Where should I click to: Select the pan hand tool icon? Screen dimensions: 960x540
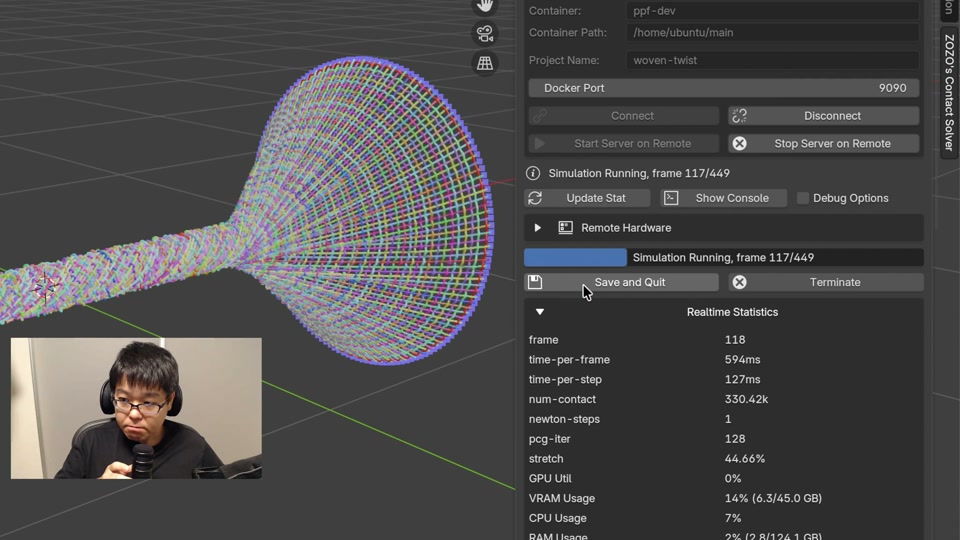coord(485,6)
